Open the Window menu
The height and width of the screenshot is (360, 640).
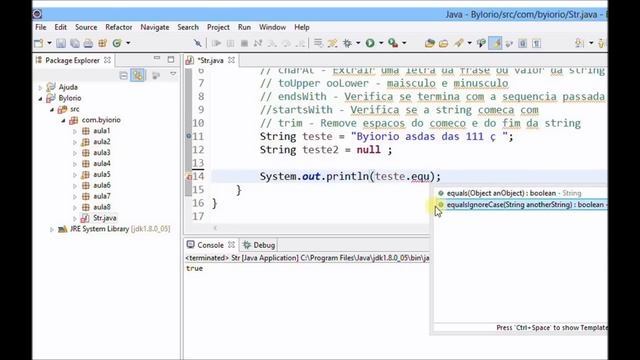pos(272,27)
